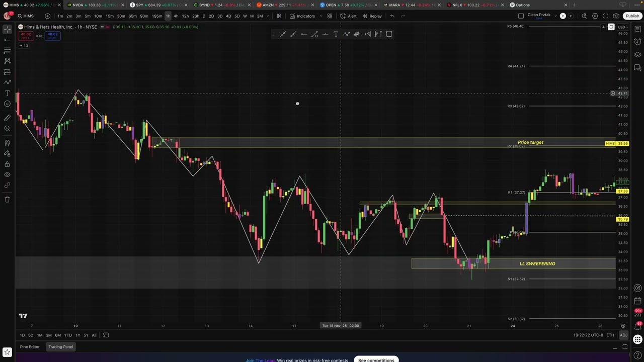The height and width of the screenshot is (362, 644).
Task: Open the user profile avatar menu
Action: (7, 16)
